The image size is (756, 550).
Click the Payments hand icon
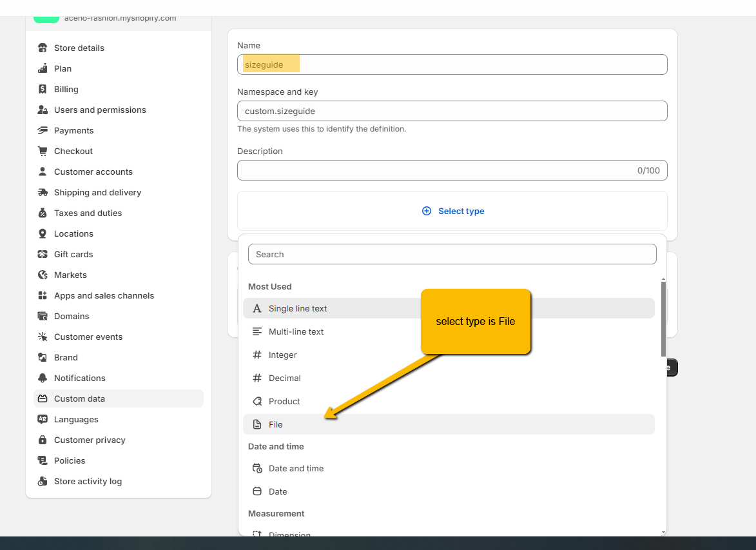43,130
